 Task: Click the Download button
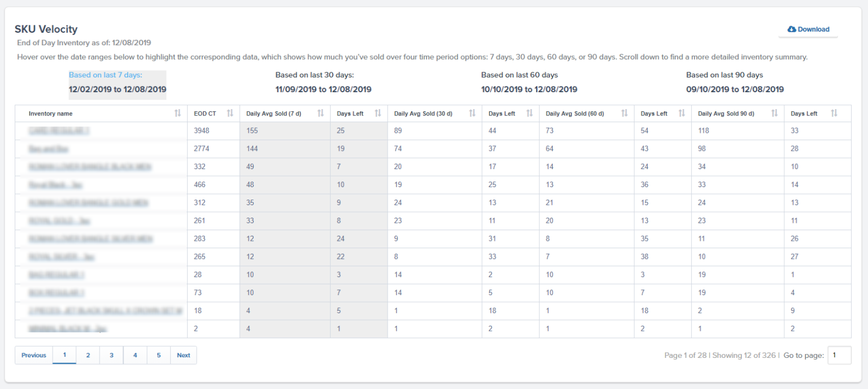coord(808,29)
